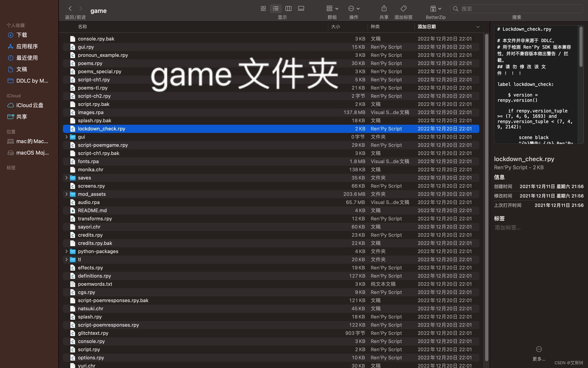Image resolution: width=588 pixels, height=368 pixels.
Task: Expand the saves folder
Action: point(67,178)
